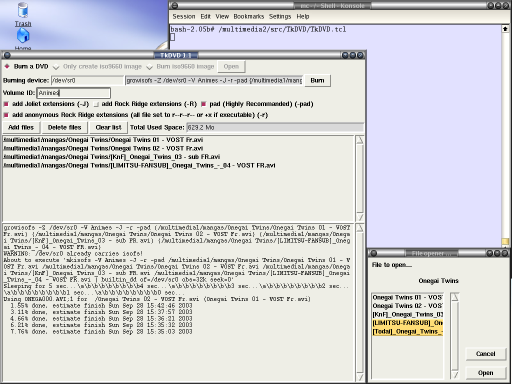512x384 pixels.
Task: Select Onegai Twins 02 entry in Fileopener list
Action: 407,306
